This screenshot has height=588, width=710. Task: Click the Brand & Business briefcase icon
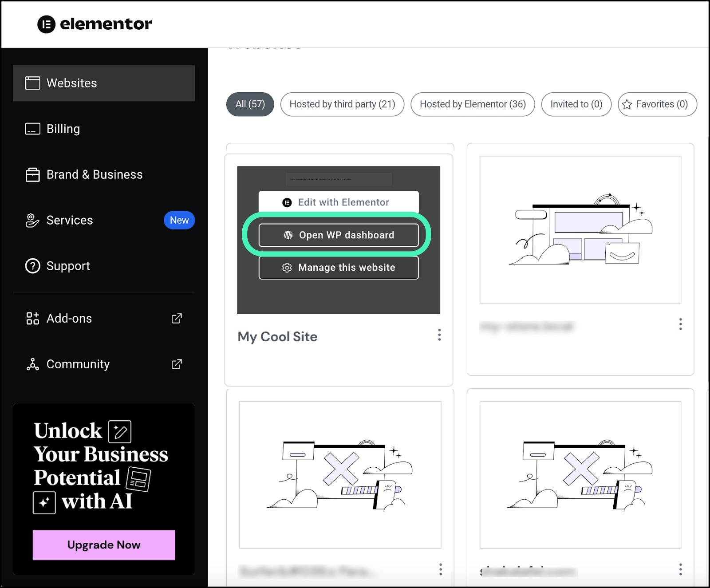click(32, 174)
